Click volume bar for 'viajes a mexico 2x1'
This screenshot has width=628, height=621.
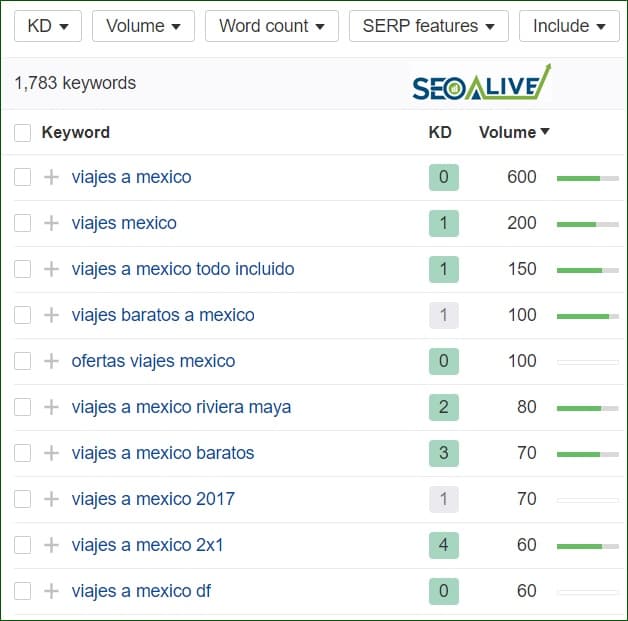tap(588, 547)
